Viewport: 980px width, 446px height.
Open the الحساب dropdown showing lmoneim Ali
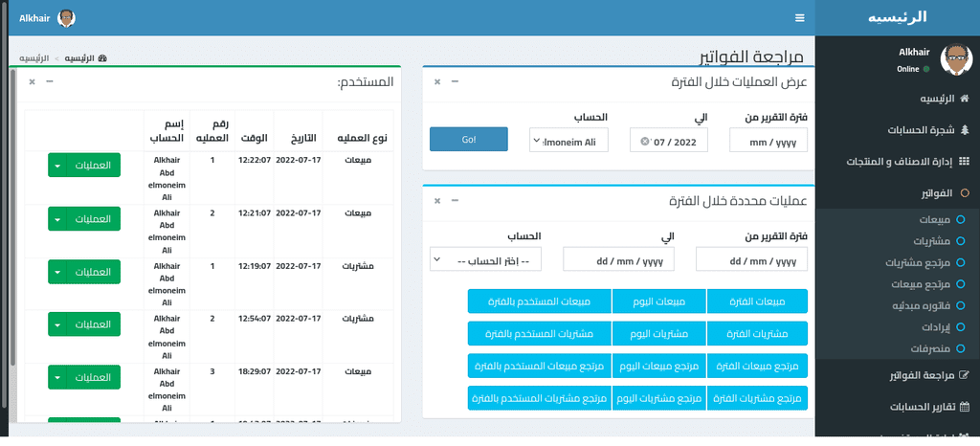(x=568, y=140)
